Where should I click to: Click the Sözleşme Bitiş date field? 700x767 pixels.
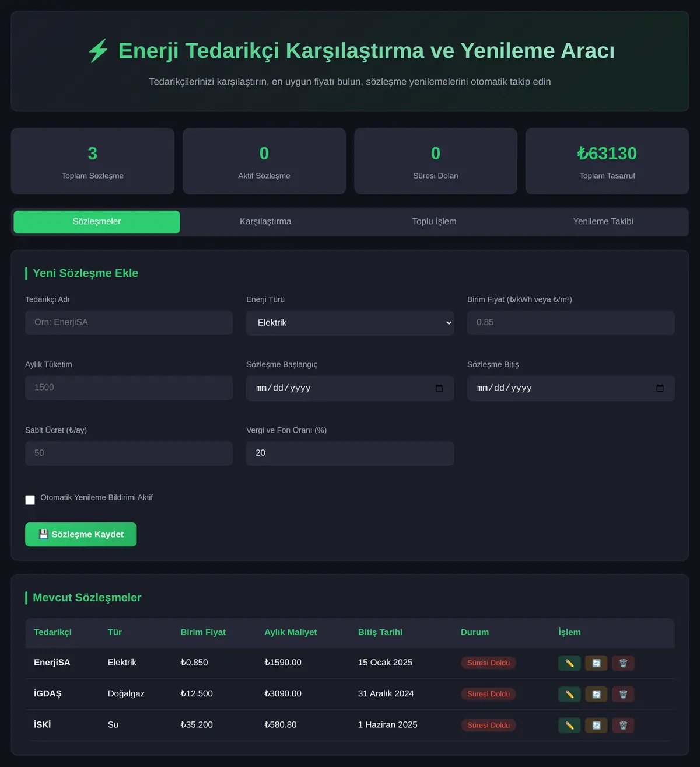[x=571, y=388]
